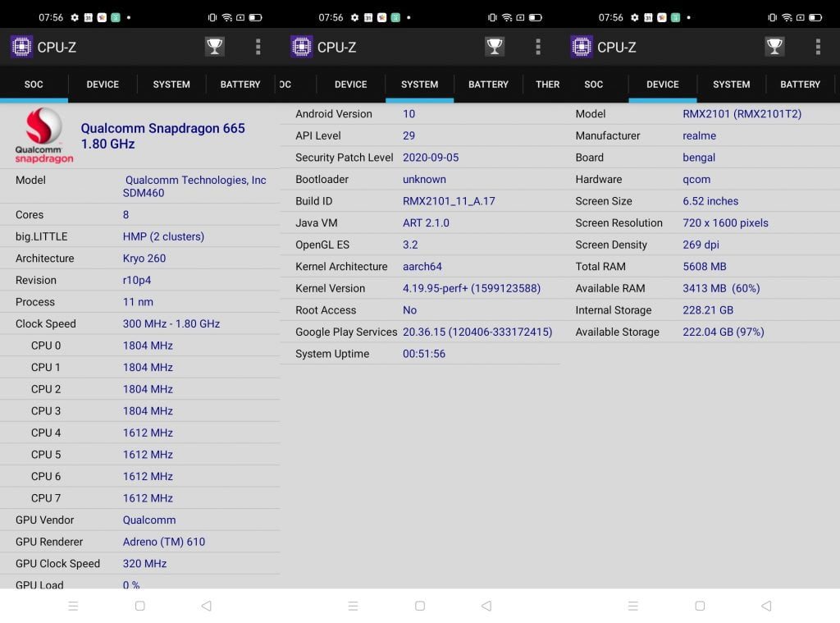This screenshot has height=623, width=840.
Task: Tap the calendar notification icon in middle status bar
Action: 368,18
